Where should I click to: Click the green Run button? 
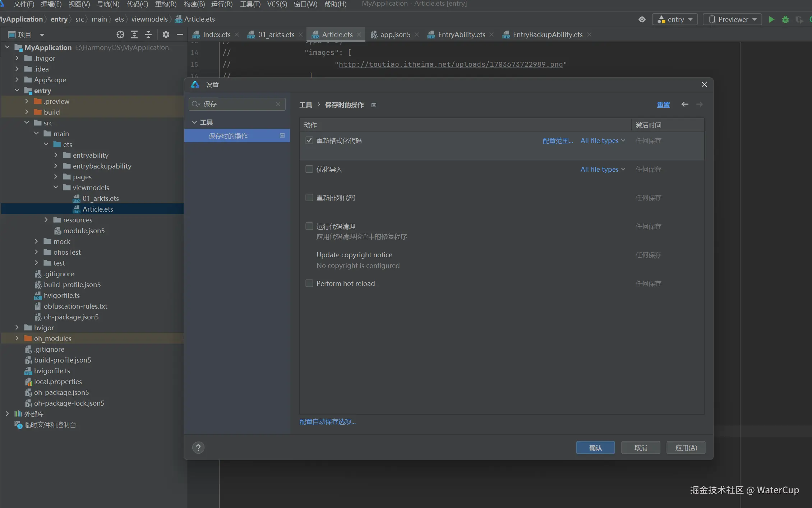pos(771,19)
